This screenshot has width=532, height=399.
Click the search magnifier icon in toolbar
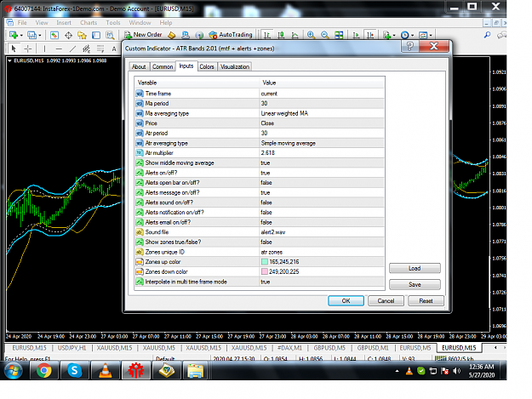coord(487,35)
